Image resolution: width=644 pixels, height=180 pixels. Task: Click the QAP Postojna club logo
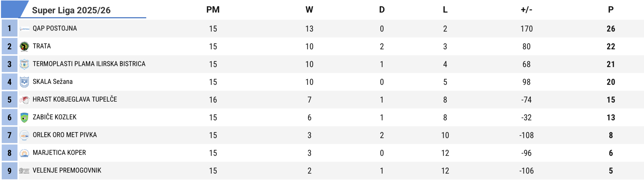pos(24,29)
